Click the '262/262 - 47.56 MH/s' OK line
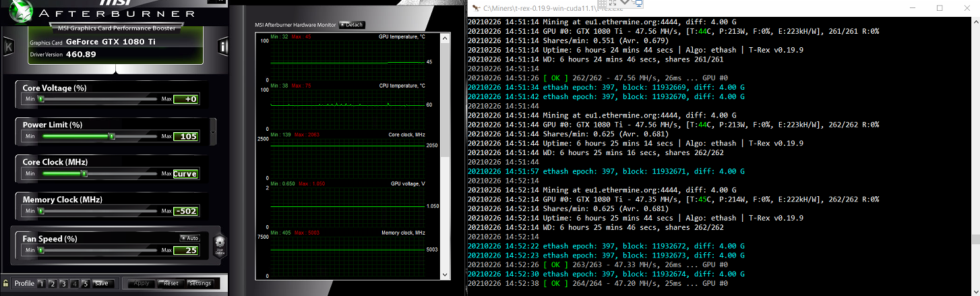The width and height of the screenshot is (980, 296). click(598, 78)
